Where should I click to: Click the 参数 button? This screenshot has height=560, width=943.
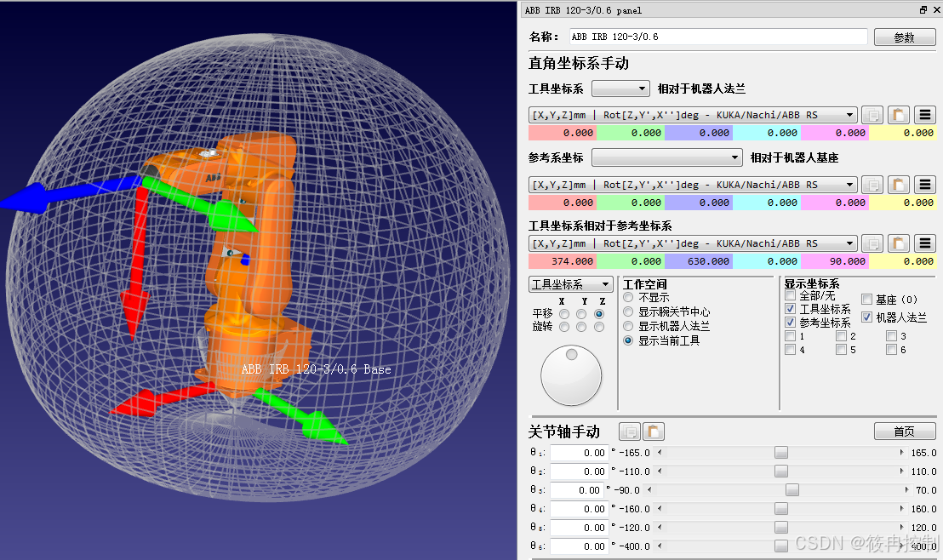click(905, 37)
